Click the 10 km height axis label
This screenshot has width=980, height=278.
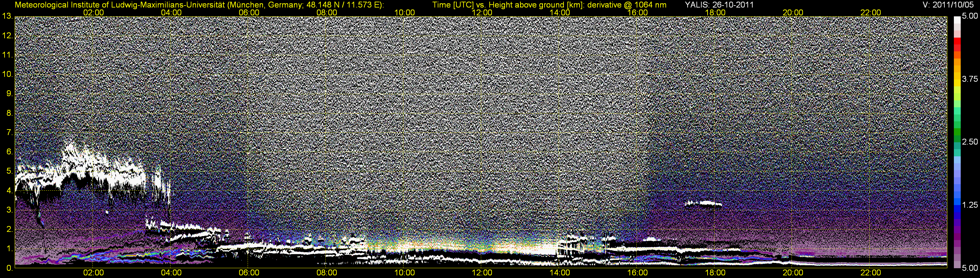click(x=7, y=74)
